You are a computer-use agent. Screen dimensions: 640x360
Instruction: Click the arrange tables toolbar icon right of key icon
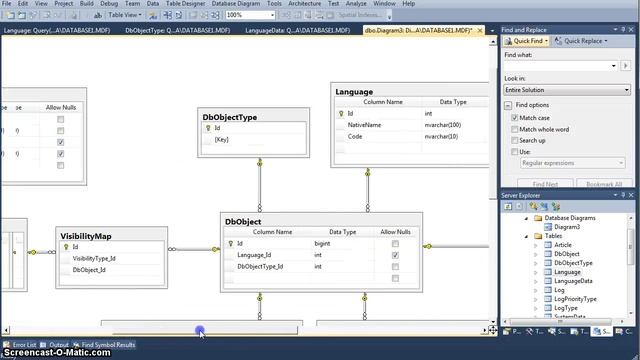pos(167,16)
